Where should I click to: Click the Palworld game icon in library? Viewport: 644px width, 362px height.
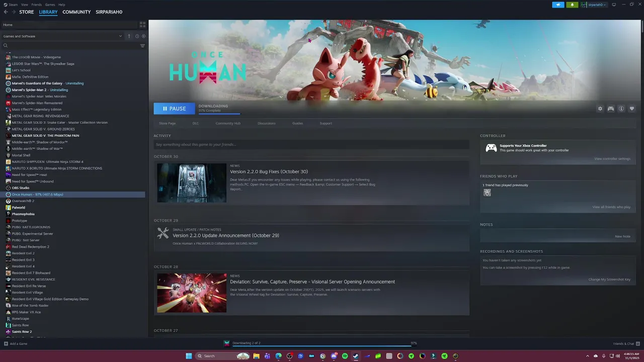pyautogui.click(x=8, y=208)
